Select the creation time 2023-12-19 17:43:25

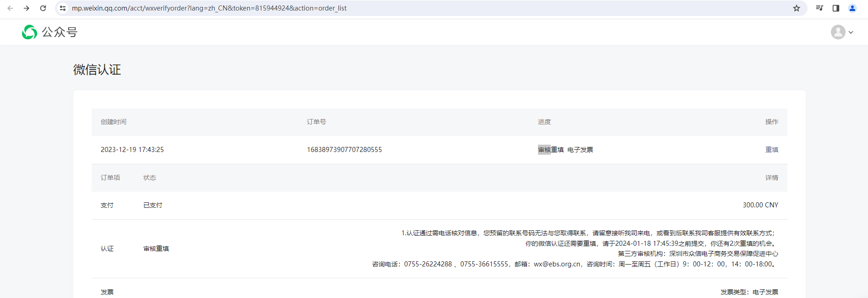tap(132, 150)
